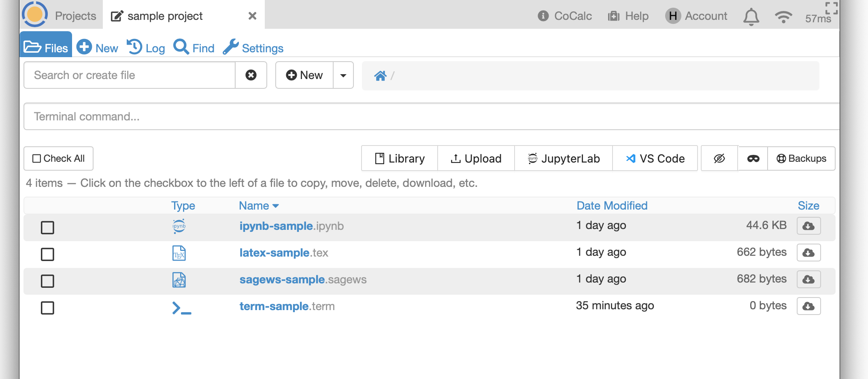Switch to the Log tab

[146, 48]
